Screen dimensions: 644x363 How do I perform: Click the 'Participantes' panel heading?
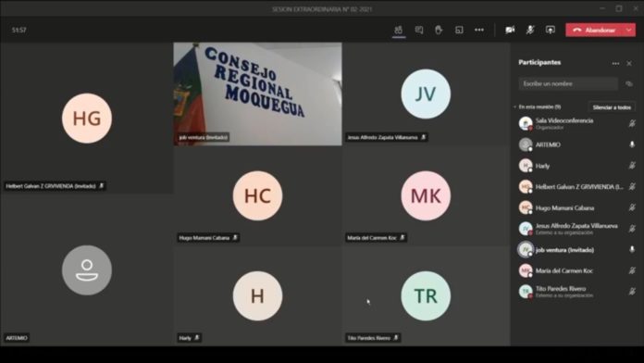[539, 62]
